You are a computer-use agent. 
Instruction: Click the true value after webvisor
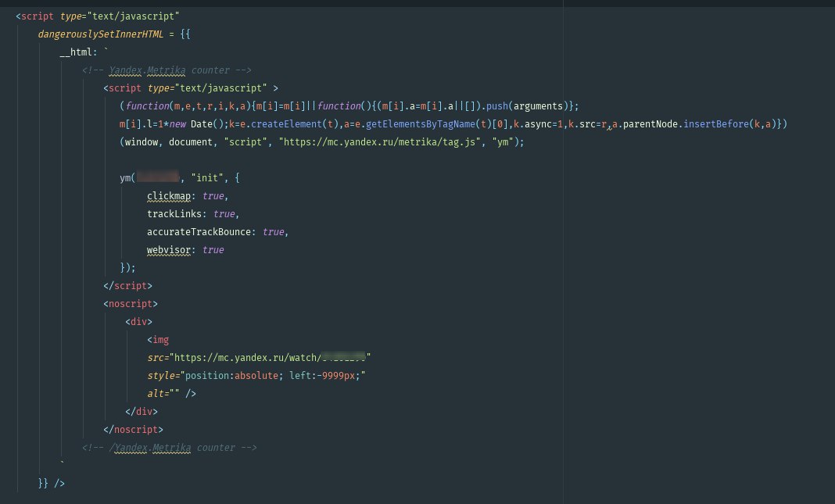pos(213,250)
